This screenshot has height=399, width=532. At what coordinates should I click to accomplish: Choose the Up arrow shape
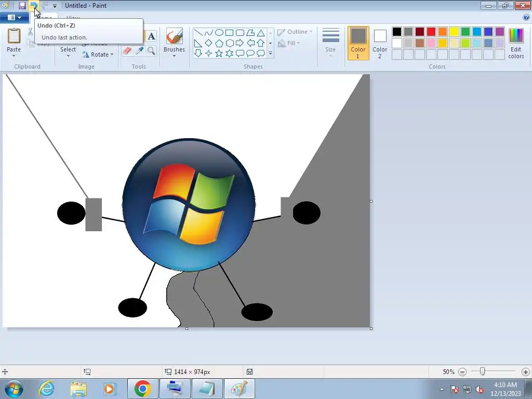pyautogui.click(x=261, y=43)
